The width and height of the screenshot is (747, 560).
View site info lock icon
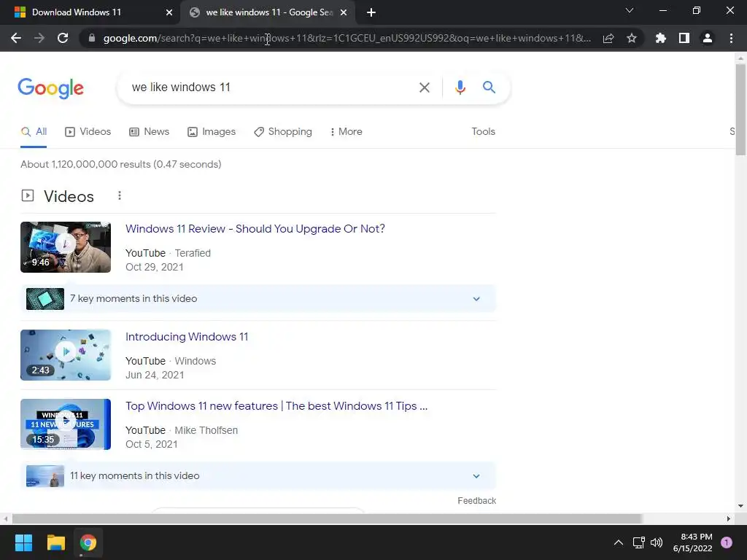click(92, 38)
